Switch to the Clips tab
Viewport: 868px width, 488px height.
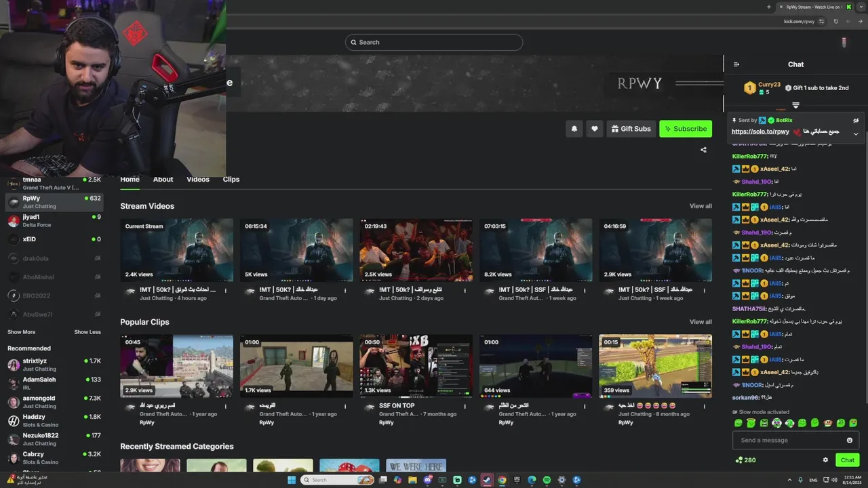click(231, 180)
